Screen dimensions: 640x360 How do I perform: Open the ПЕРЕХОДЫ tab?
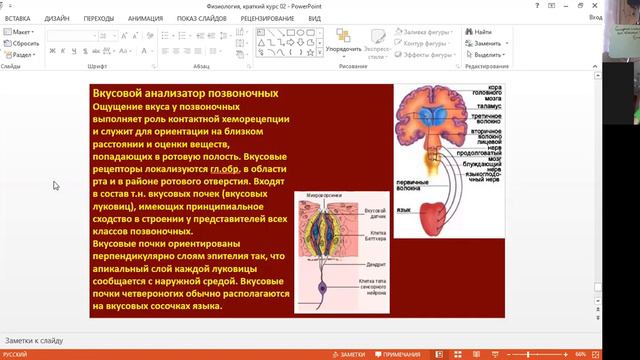[99, 18]
